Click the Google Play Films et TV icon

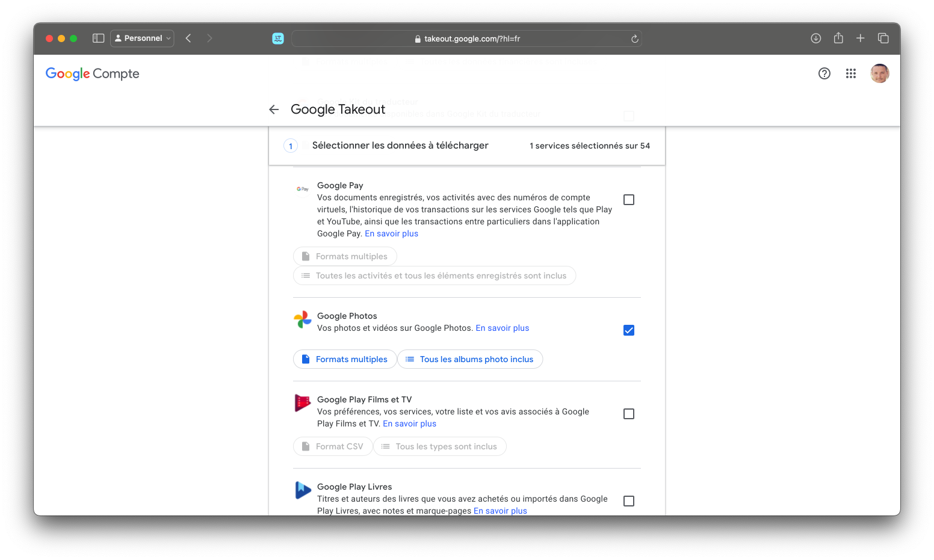tap(303, 403)
